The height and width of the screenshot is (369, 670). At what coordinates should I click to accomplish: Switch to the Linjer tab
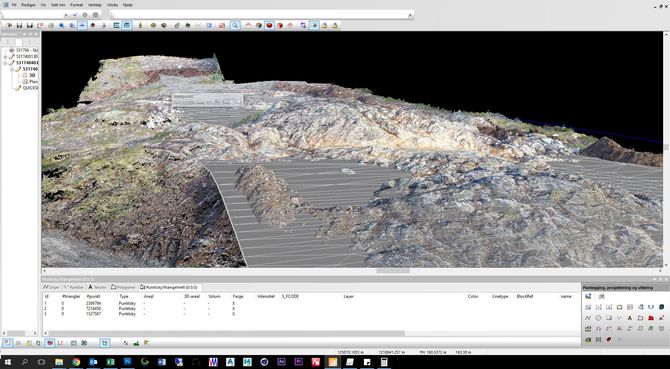(51, 287)
